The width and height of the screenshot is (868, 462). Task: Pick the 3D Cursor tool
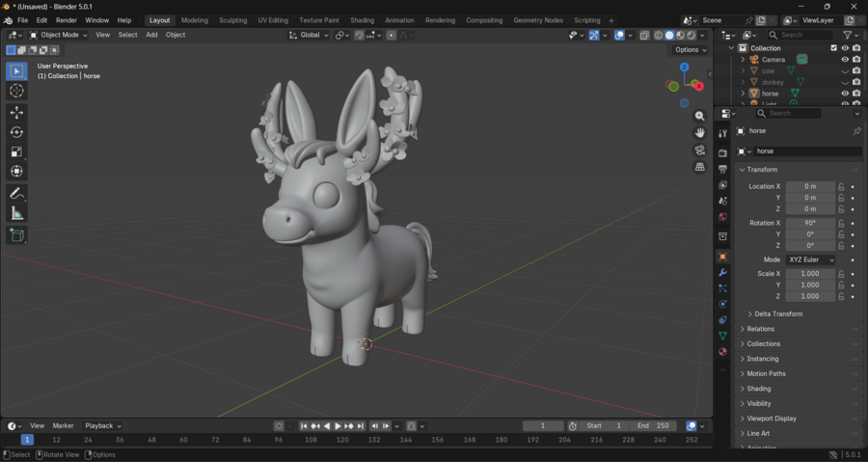coord(16,91)
